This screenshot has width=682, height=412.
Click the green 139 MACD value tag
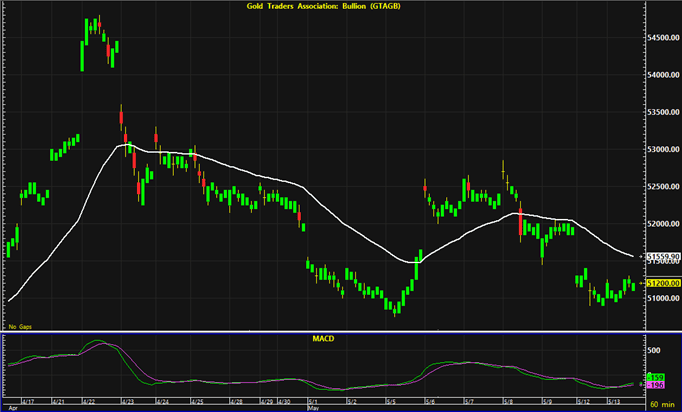[655, 377]
